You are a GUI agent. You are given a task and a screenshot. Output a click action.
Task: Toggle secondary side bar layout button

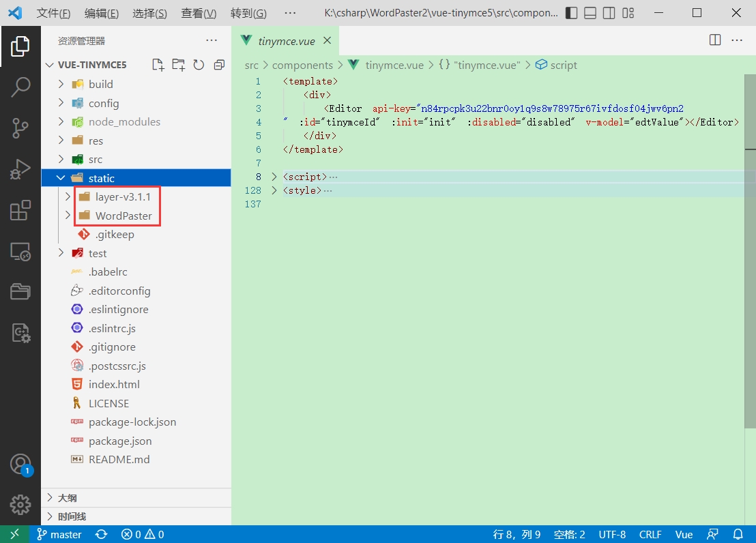click(x=609, y=13)
